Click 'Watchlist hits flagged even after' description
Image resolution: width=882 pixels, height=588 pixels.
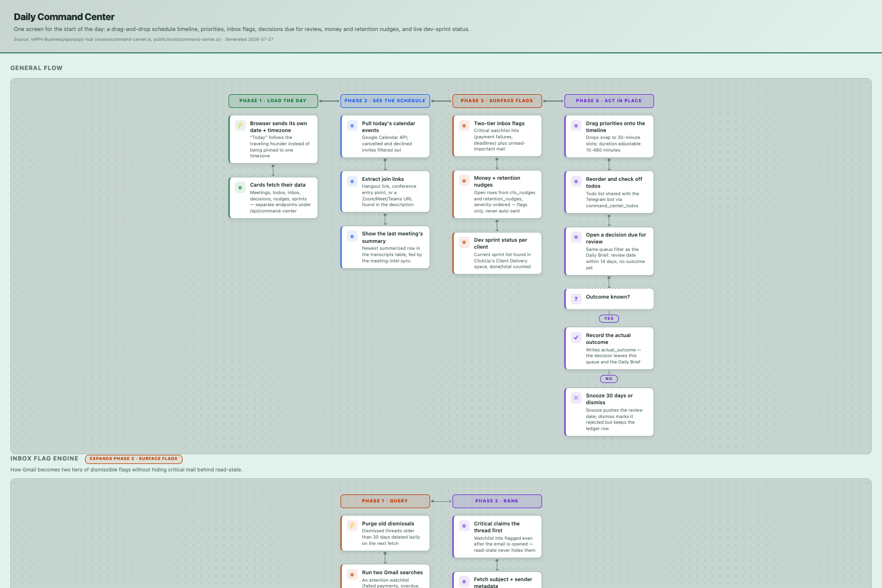[505, 544]
